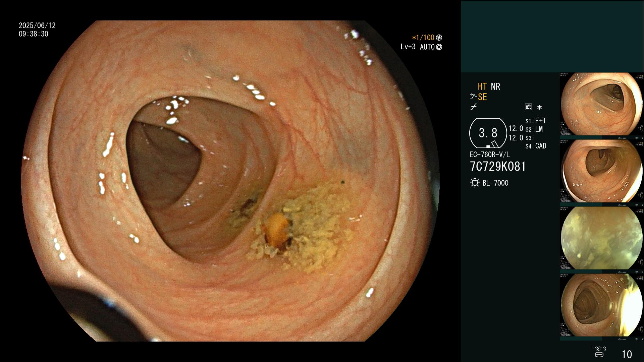Click the tone curve icon below SE
The image size is (644, 362).
click(474, 107)
